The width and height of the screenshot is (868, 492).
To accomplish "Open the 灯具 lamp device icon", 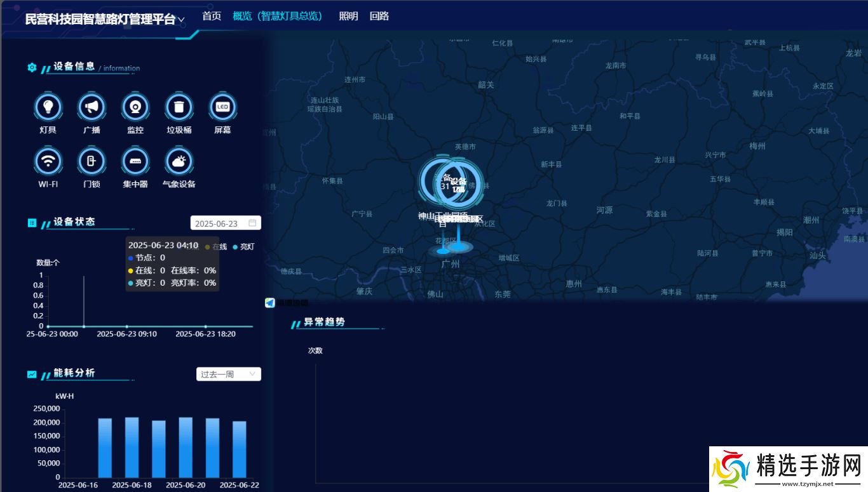I will tap(48, 107).
